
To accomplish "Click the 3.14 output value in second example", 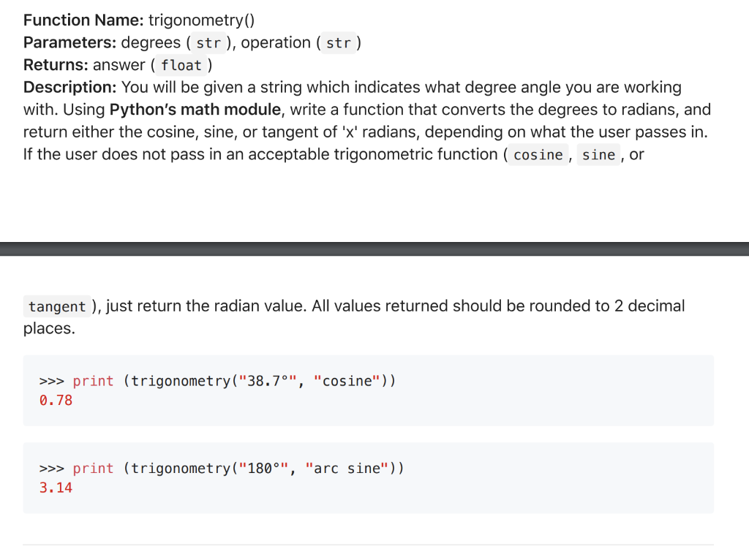I will 56,487.
